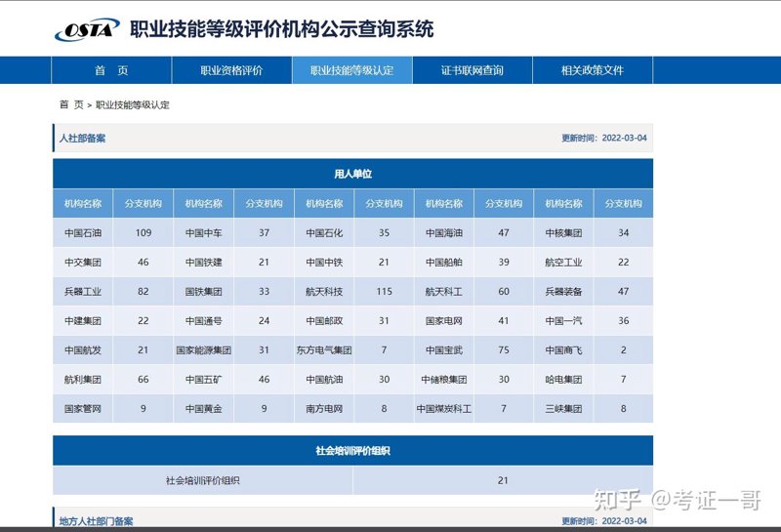This screenshot has height=532, width=781.
Task: Select the 中国石油 cell
Action: click(x=83, y=232)
